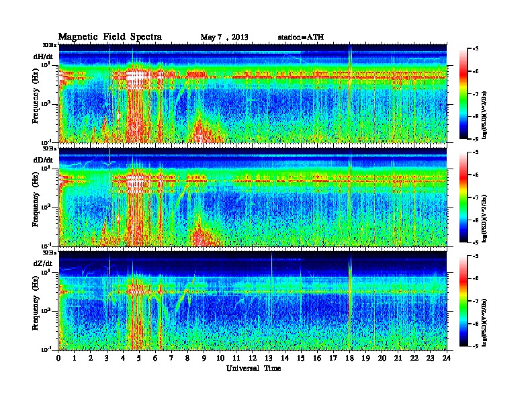This screenshot has height=411, width=532.
Task: Click the dZ/dt panel label
Action: pos(43,263)
